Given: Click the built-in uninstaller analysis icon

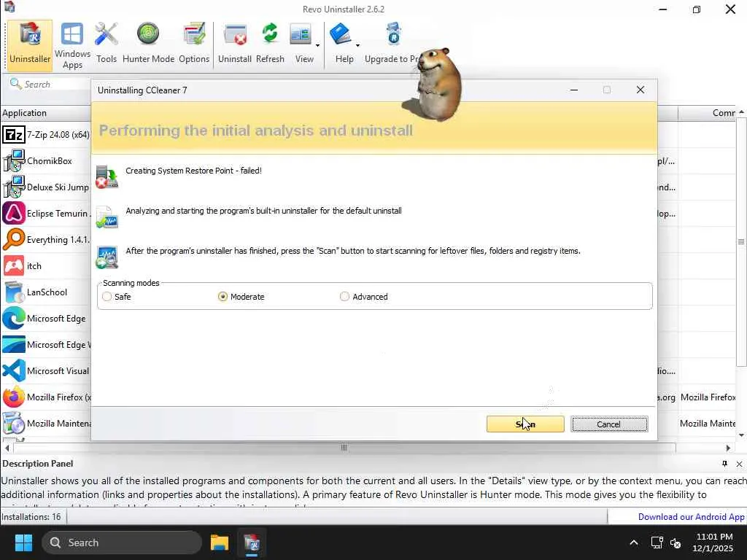Looking at the screenshot, I should [107, 217].
